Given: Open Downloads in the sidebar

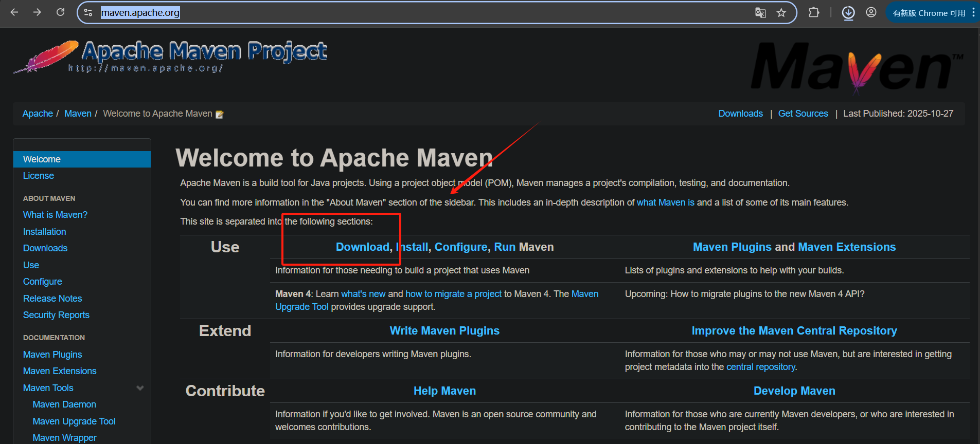Looking at the screenshot, I should coord(45,248).
